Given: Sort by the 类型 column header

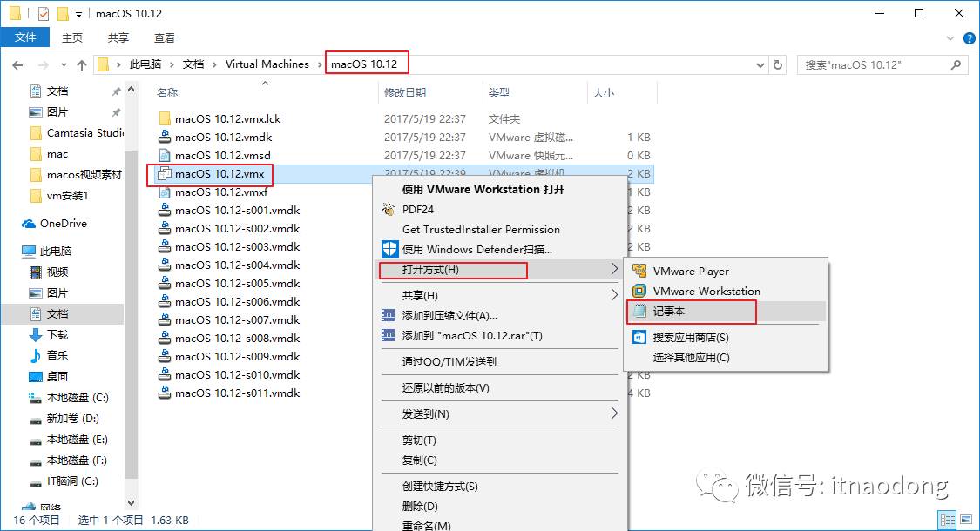Looking at the screenshot, I should (x=499, y=92).
